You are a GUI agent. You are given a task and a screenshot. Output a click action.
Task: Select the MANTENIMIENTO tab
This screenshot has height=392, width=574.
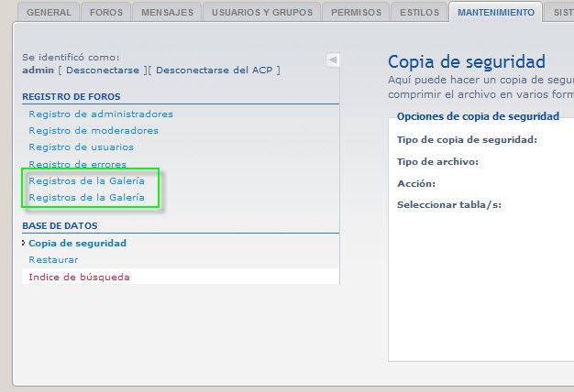tap(496, 12)
